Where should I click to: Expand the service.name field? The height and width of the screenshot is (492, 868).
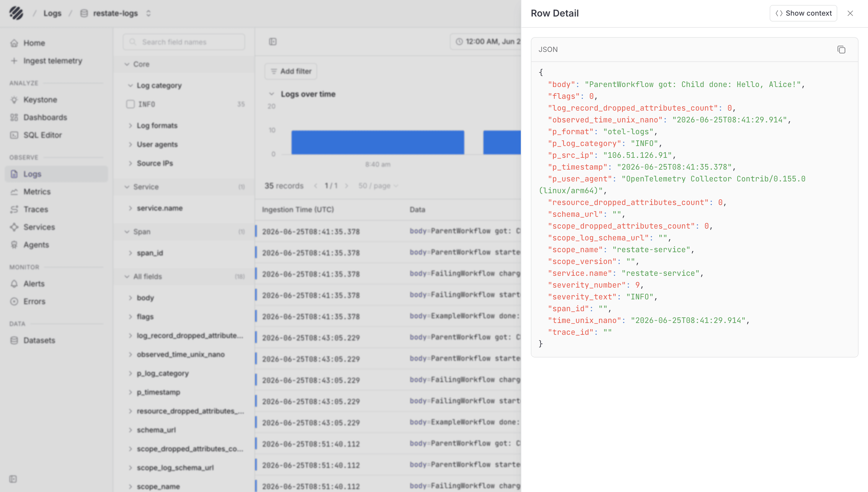130,208
